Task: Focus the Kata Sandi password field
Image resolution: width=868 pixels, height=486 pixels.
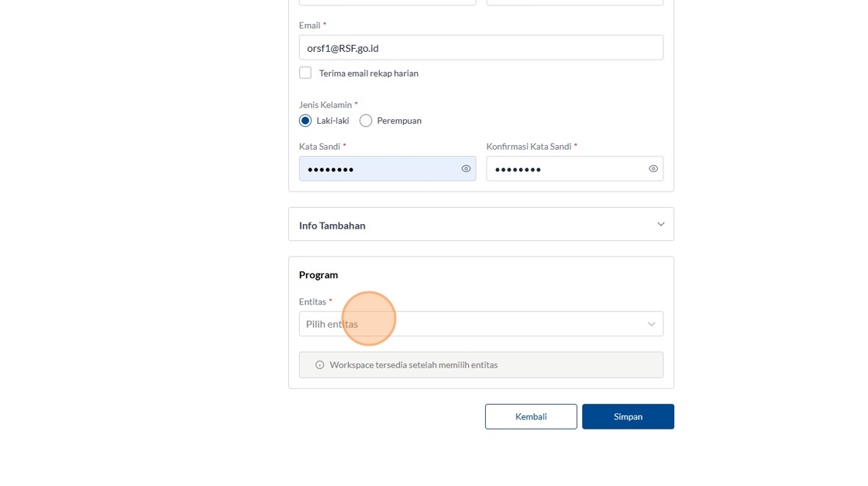Action: pyautogui.click(x=387, y=168)
